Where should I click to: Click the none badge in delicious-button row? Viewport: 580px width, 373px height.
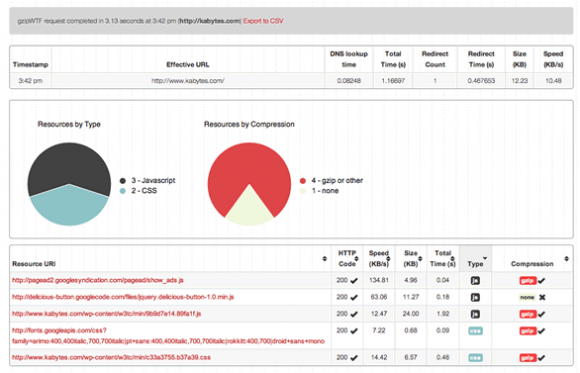(x=527, y=297)
